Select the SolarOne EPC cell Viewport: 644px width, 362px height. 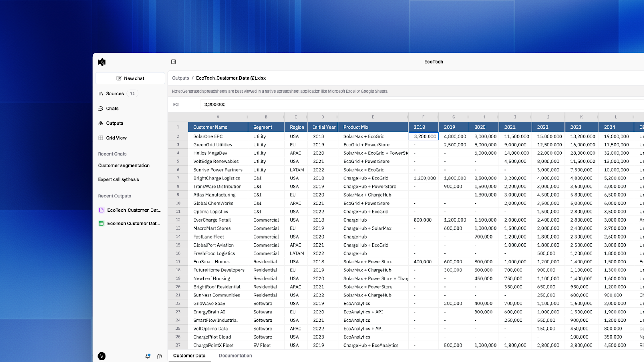pos(218,136)
